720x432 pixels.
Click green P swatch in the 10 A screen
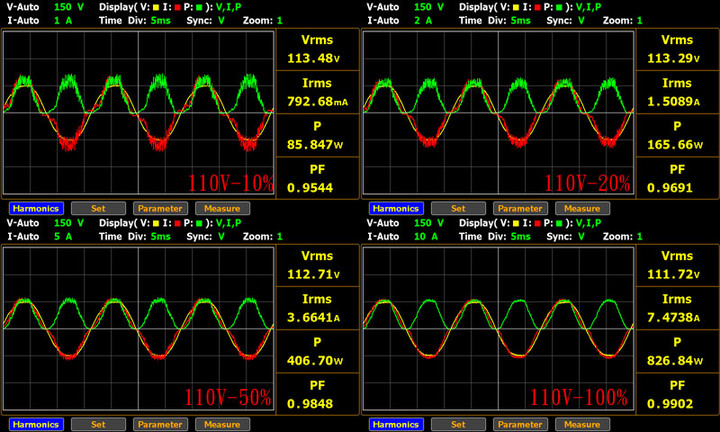[x=559, y=223]
